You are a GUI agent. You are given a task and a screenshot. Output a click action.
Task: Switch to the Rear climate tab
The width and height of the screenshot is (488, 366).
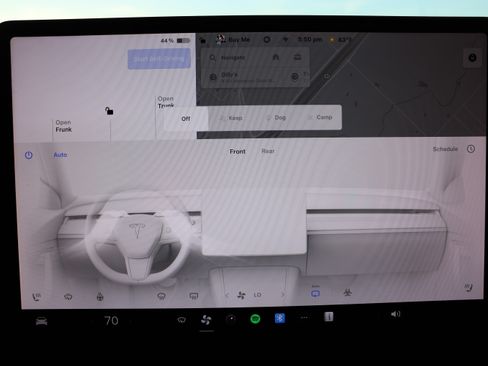[x=268, y=151]
